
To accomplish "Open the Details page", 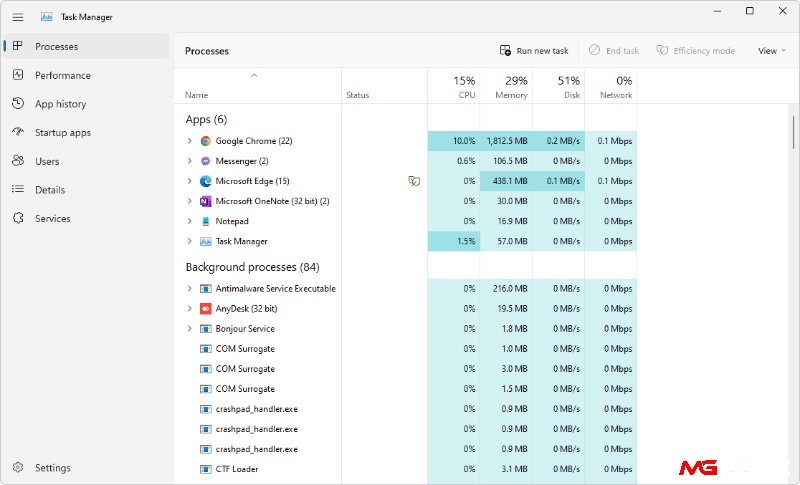I will tap(86, 189).
